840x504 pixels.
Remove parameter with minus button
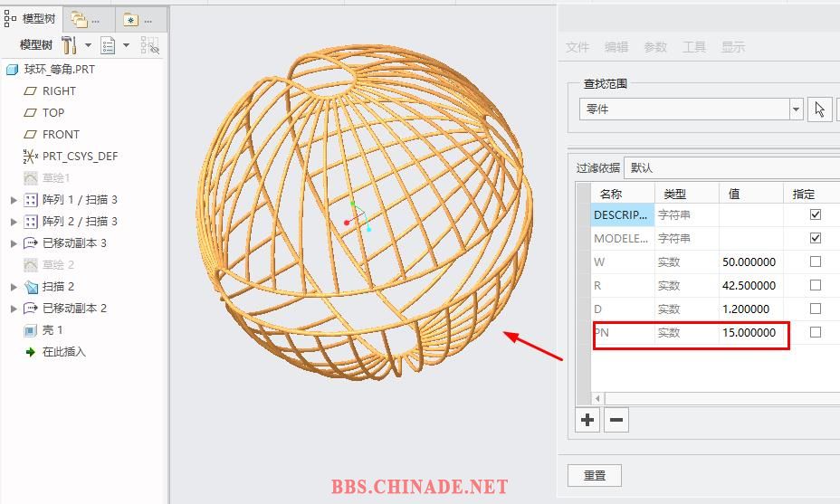(x=616, y=420)
